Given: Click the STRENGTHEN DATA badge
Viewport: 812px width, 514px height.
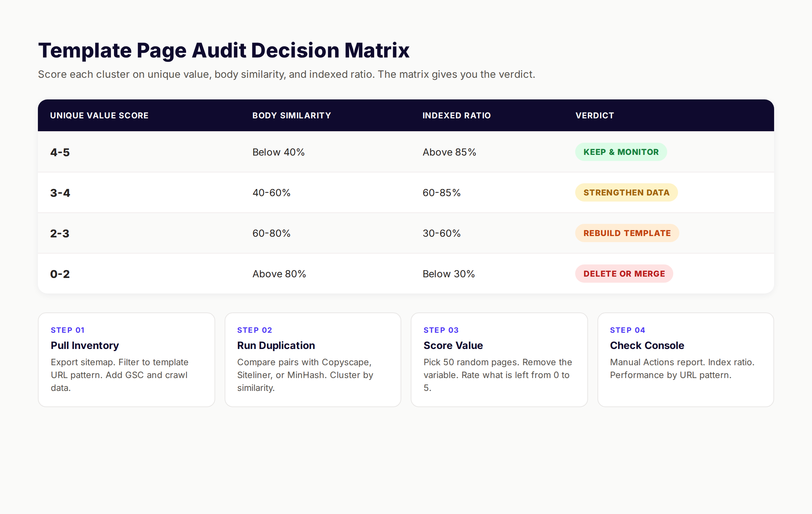Looking at the screenshot, I should [x=626, y=192].
